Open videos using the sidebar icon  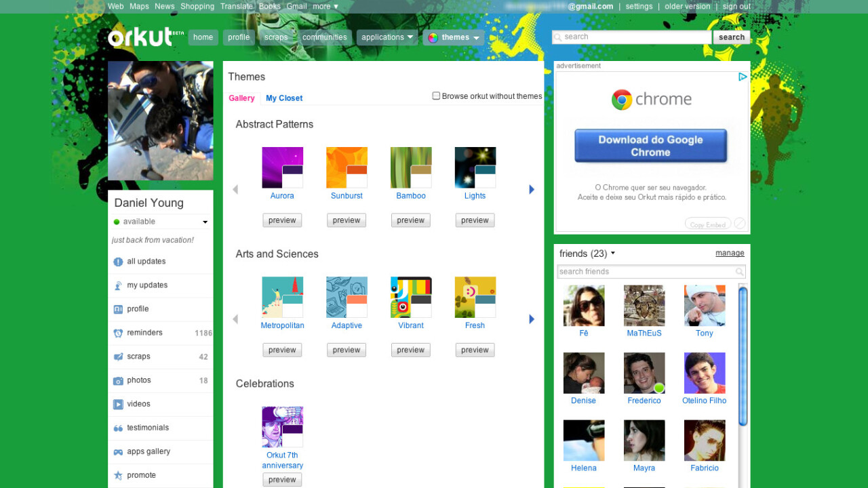(x=118, y=404)
